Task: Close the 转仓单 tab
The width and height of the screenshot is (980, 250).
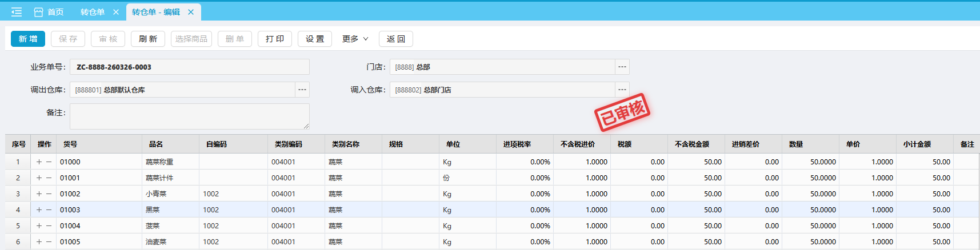Action: 116,12
